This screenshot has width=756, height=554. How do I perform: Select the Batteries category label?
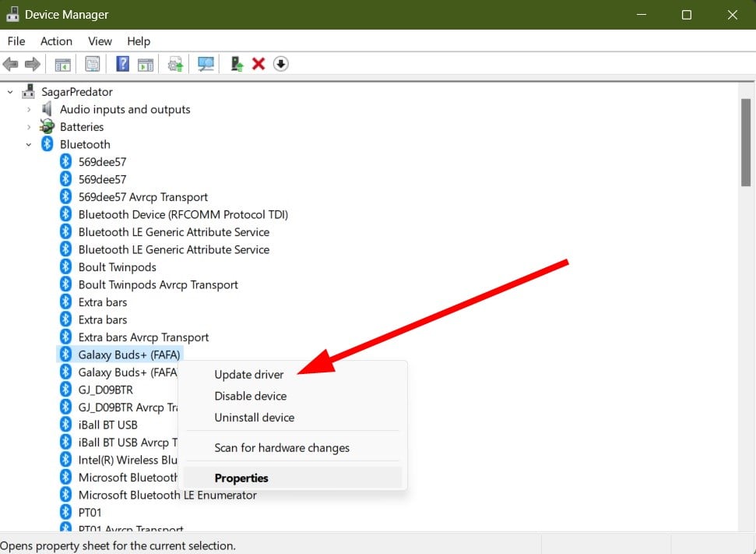[82, 127]
